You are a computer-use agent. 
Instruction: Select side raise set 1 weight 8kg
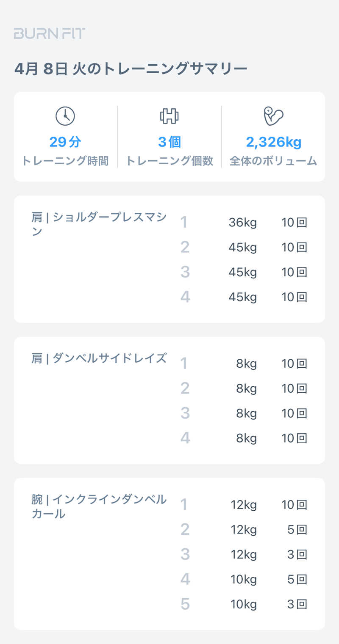246,364
